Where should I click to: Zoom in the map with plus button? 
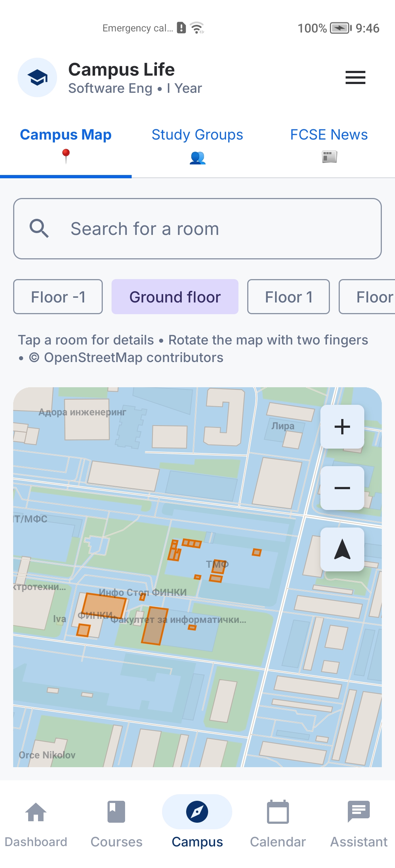(342, 427)
